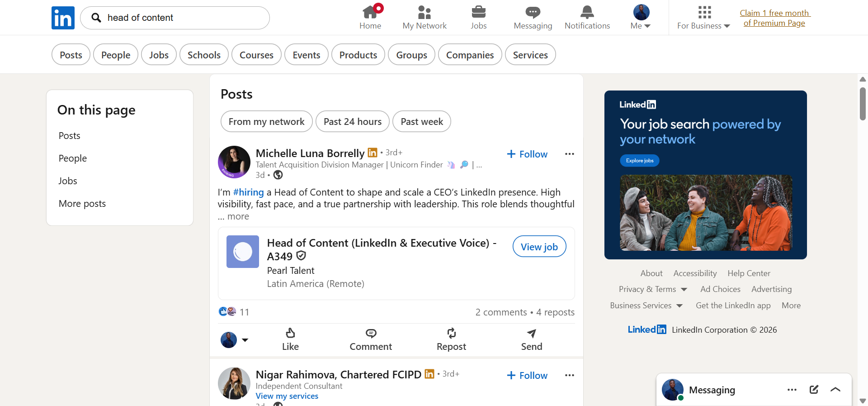Open the 4 reposts link
Viewport: 868px width, 406px height.
(x=556, y=312)
